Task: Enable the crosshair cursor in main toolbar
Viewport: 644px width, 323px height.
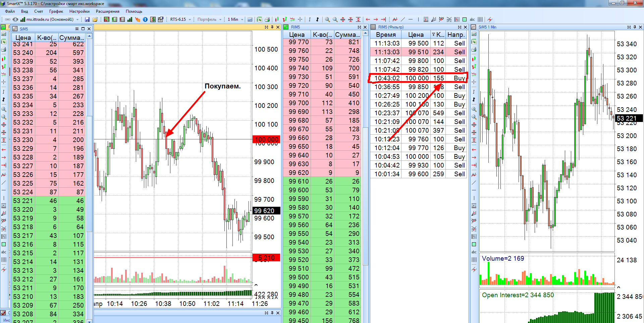Action: coord(300,19)
